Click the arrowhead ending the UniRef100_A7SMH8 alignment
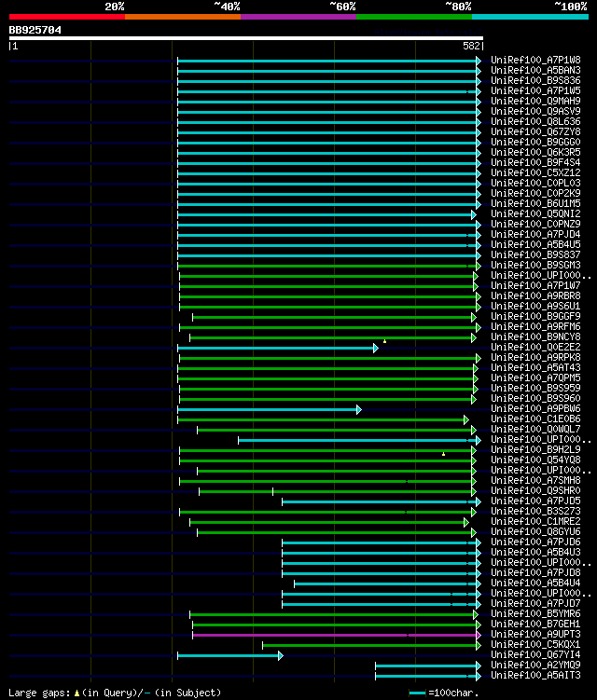This screenshot has width=597, height=700. coord(474,482)
